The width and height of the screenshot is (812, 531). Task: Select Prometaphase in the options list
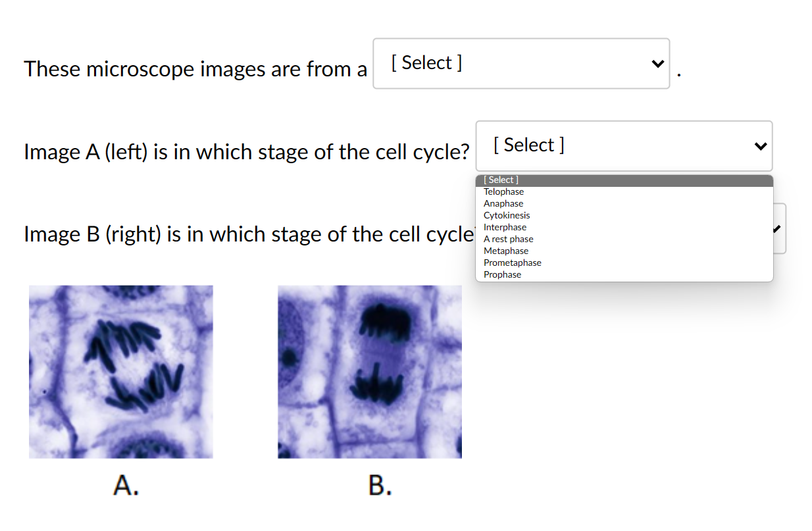[x=512, y=263]
